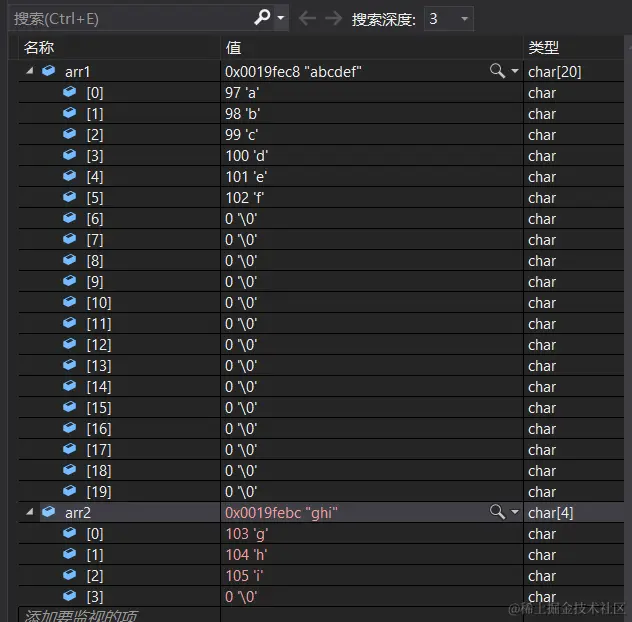Click the navigate back arrow
The height and width of the screenshot is (622, 632).
307,18
